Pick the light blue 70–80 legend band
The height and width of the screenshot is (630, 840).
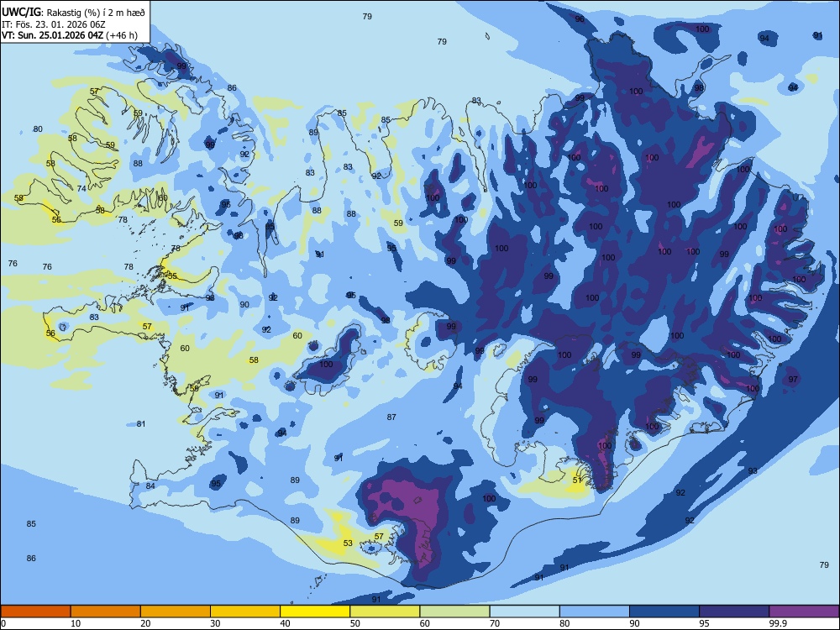(524, 612)
